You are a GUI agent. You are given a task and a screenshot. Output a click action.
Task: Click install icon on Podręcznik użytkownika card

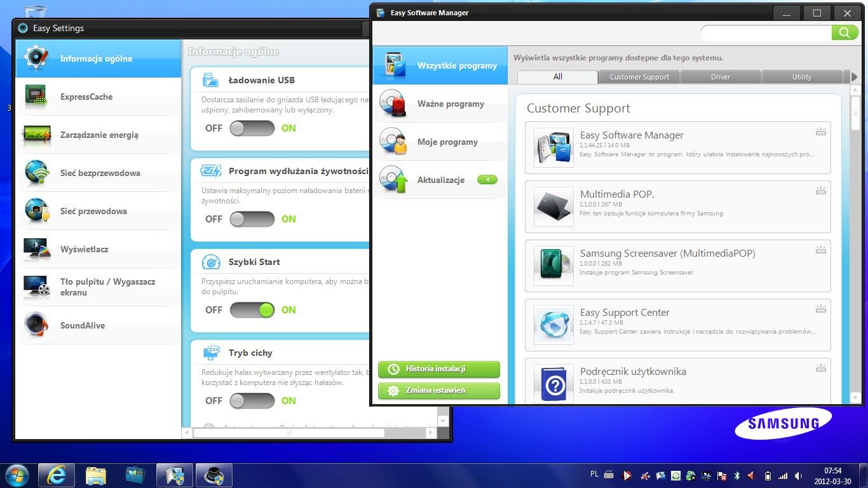pos(820,368)
